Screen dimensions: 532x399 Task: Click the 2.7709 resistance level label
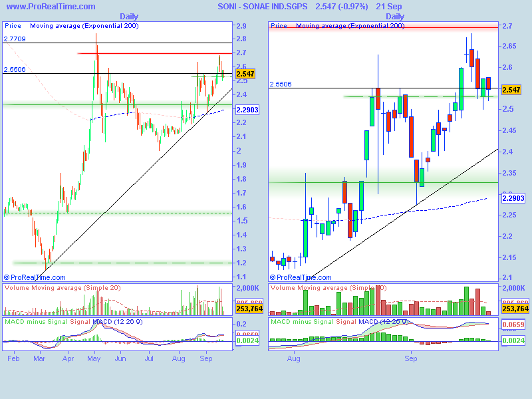15,39
